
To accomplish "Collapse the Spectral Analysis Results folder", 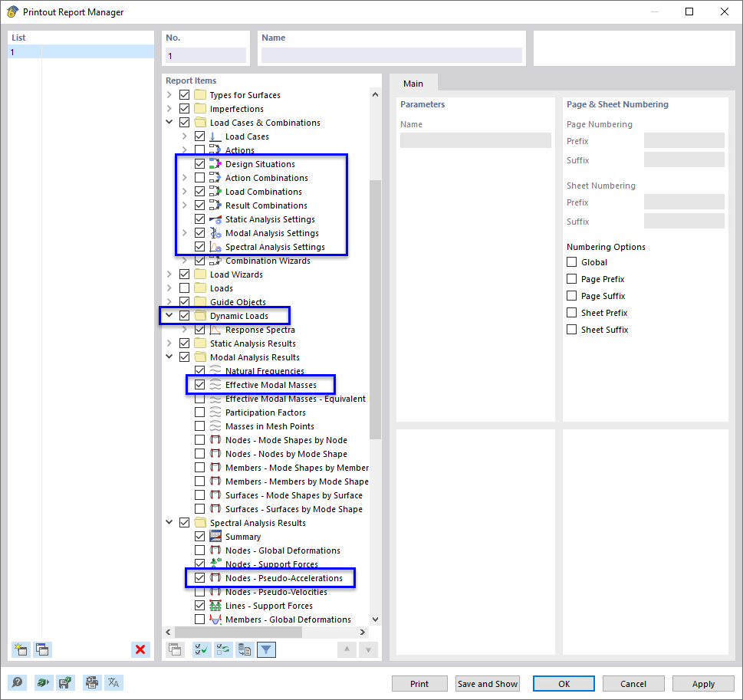I will click(169, 522).
